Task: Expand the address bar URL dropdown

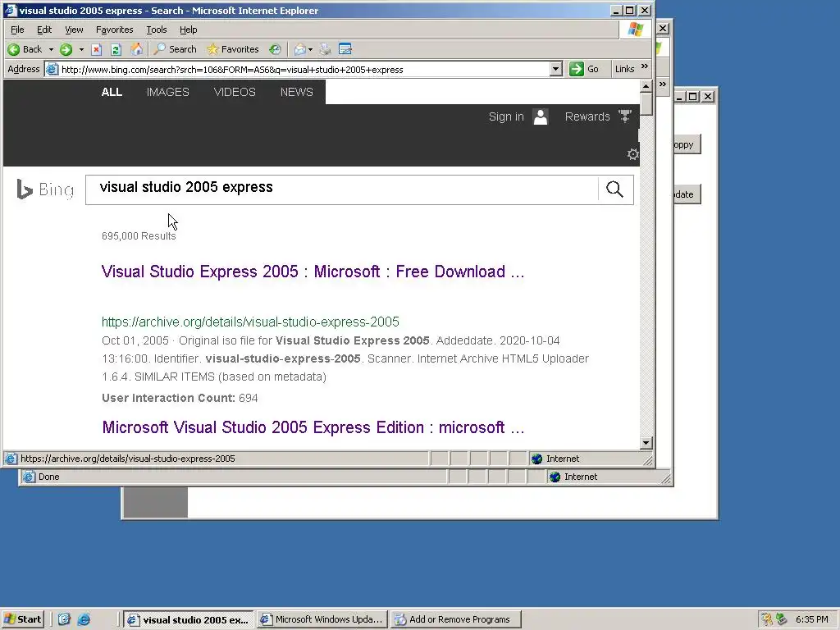Action: [556, 69]
